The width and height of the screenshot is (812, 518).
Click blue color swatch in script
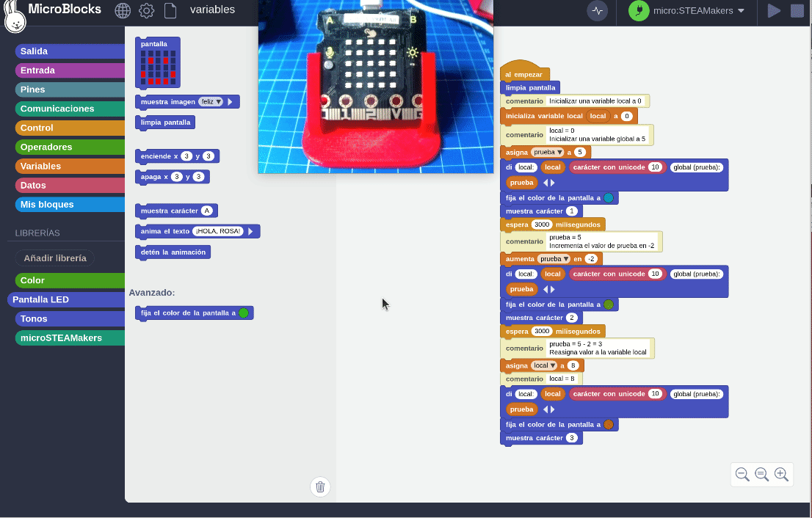tap(609, 197)
